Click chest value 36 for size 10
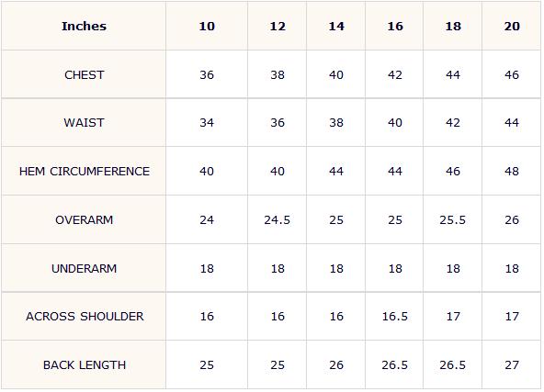The image size is (544, 392). click(207, 75)
